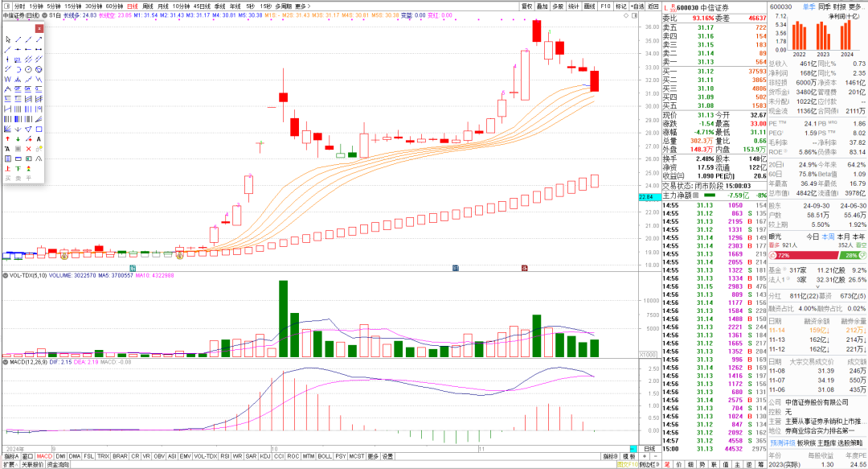The height and width of the screenshot is (469, 868).
Task: Click the panel toggle icon left of 分时
Action: tap(6, 6)
